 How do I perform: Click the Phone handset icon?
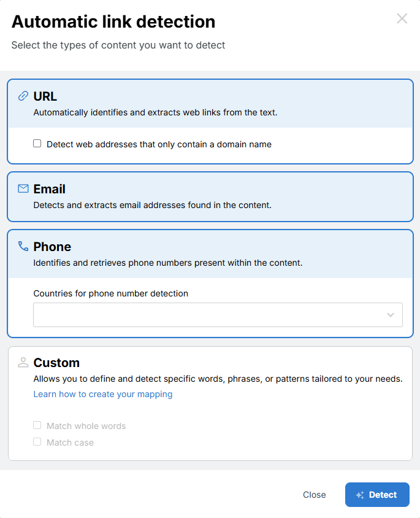coord(23,246)
